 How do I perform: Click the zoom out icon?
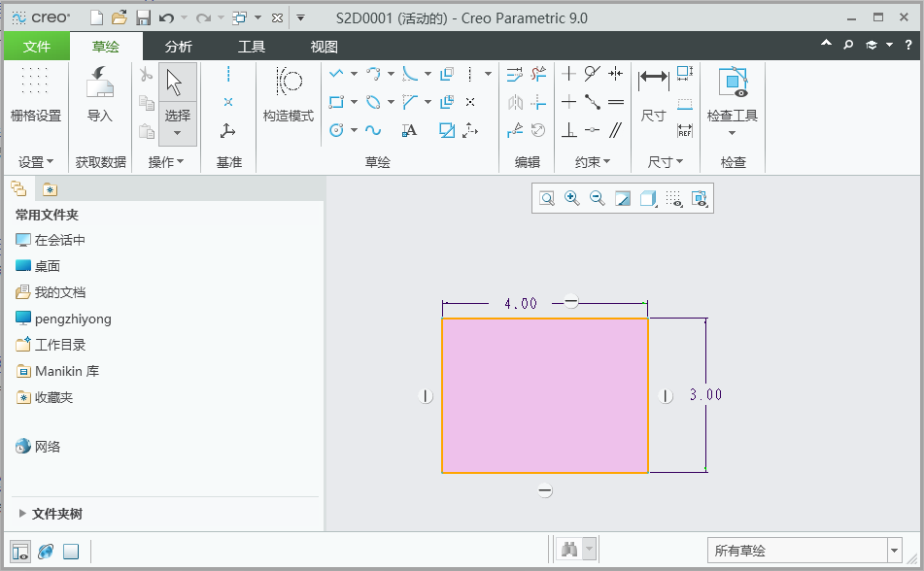pyautogui.click(x=597, y=198)
